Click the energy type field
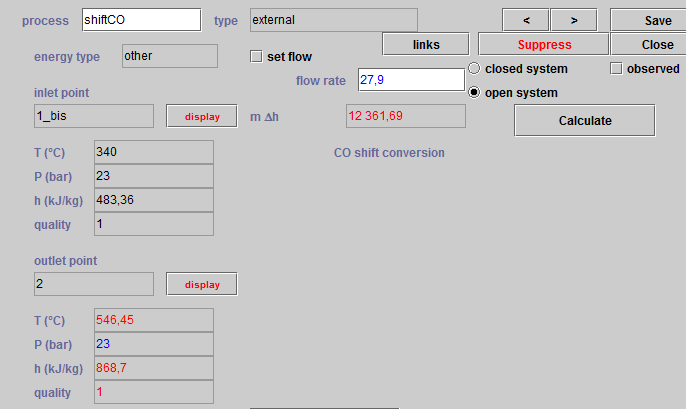 (169, 56)
